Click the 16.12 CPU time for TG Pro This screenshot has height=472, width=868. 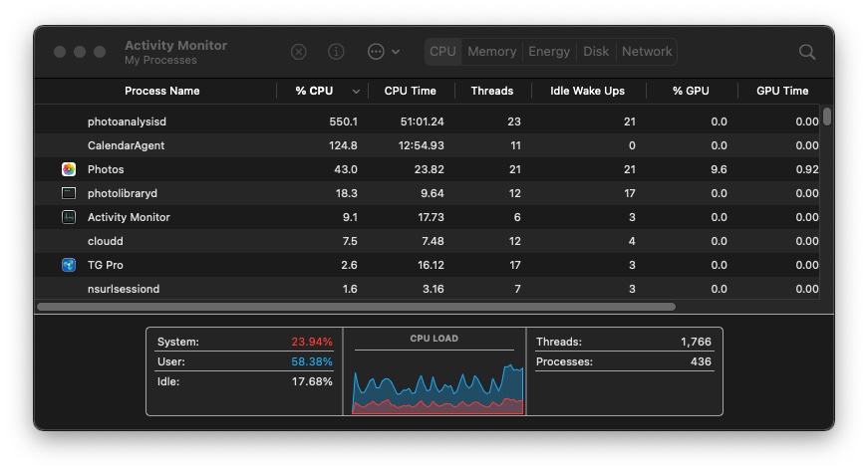tap(431, 265)
